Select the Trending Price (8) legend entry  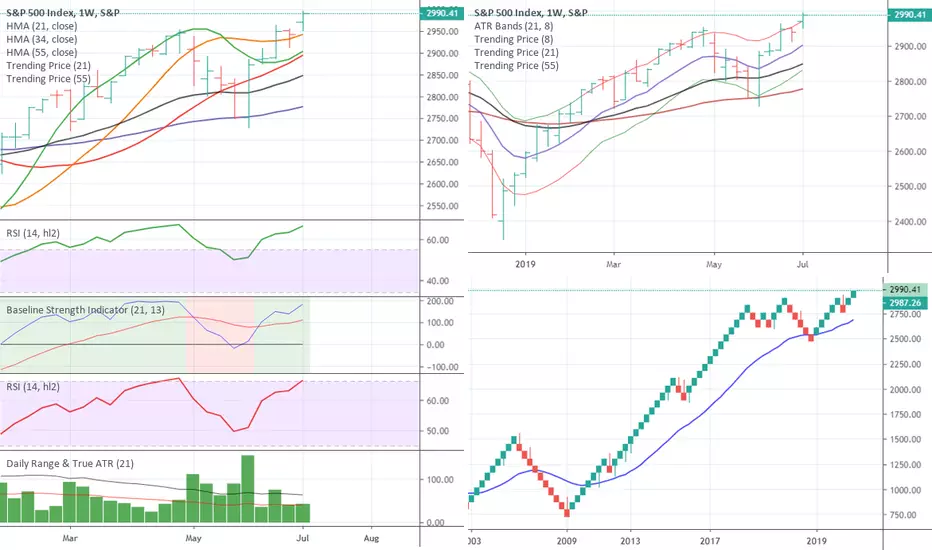(x=514, y=39)
